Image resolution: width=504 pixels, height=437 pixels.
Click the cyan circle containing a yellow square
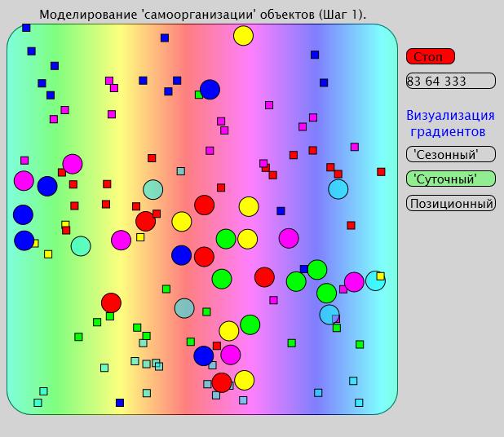click(375, 280)
